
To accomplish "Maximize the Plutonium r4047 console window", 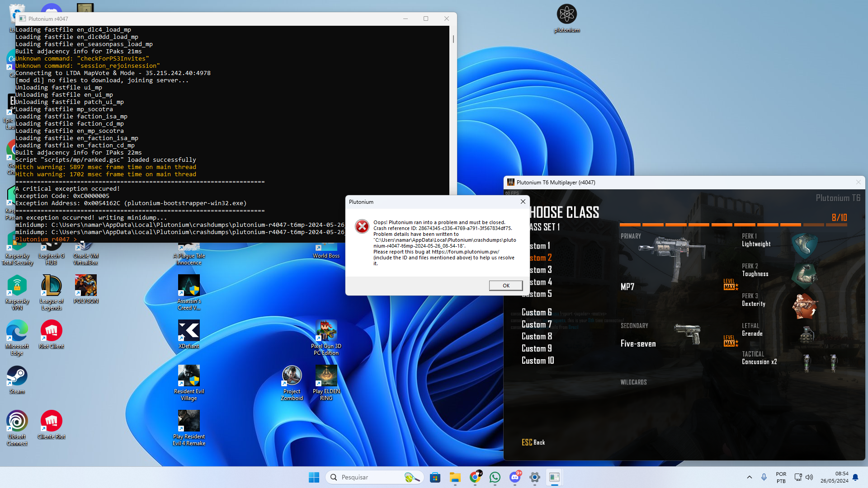I will tap(425, 19).
